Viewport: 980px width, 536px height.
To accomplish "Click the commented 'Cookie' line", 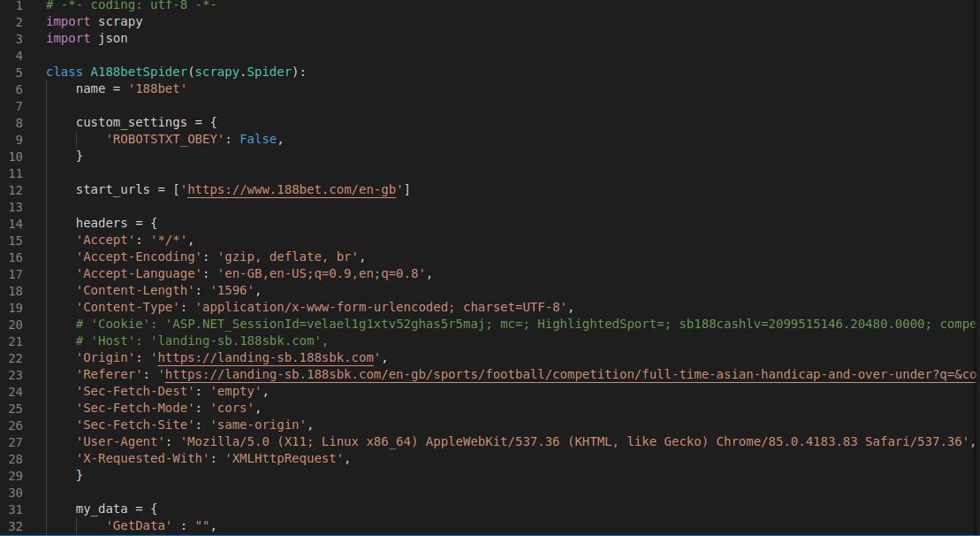I will pyautogui.click(x=526, y=324).
